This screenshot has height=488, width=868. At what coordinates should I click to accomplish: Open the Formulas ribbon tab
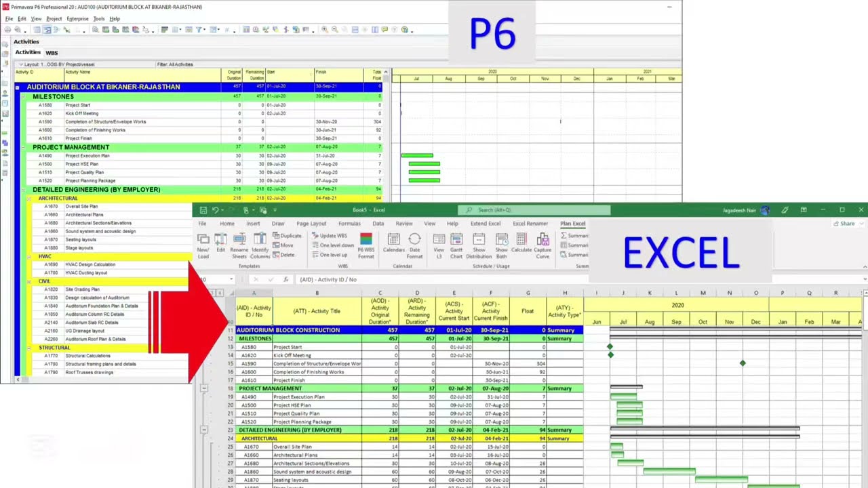click(349, 224)
